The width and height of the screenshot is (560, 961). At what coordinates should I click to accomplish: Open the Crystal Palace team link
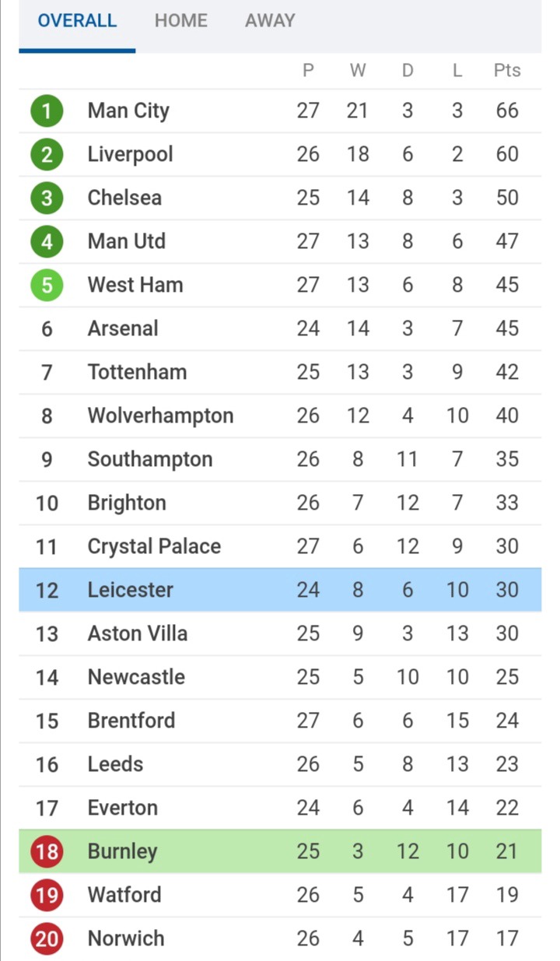pos(154,546)
